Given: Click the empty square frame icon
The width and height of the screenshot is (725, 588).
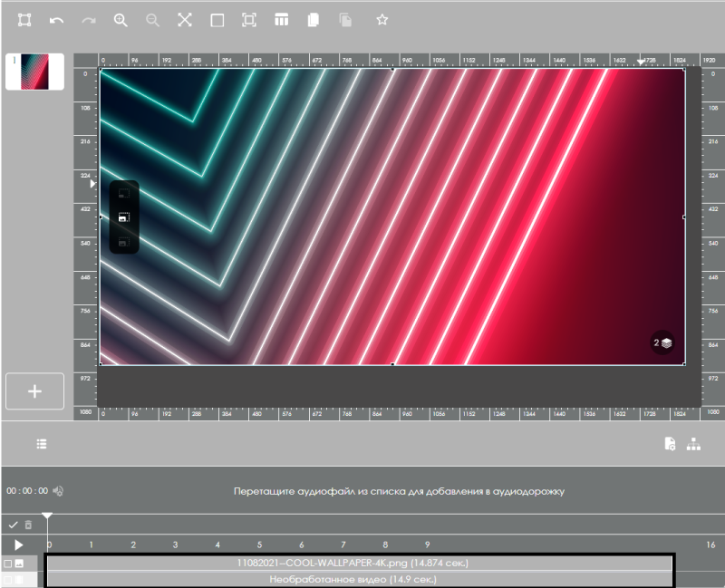Looking at the screenshot, I should pos(217,19).
